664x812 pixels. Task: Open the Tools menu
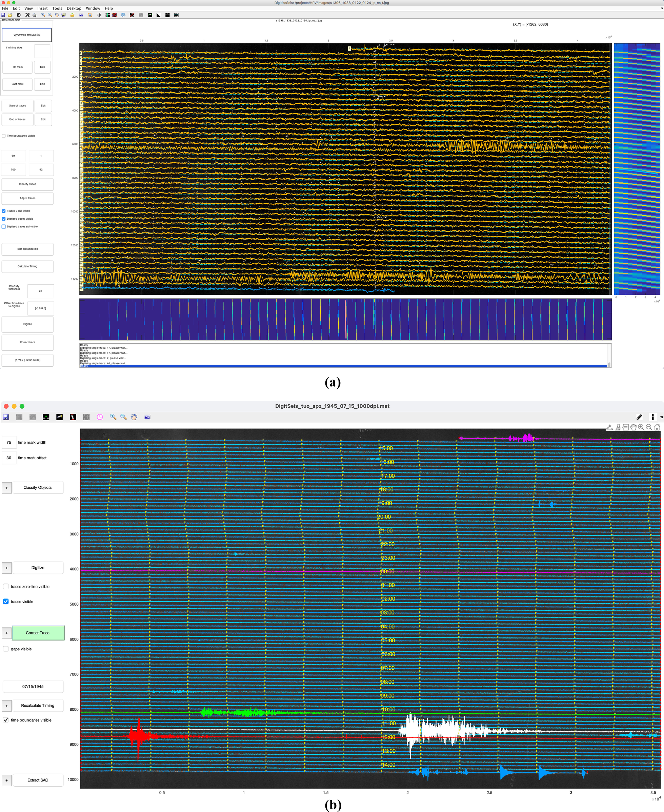57,8
